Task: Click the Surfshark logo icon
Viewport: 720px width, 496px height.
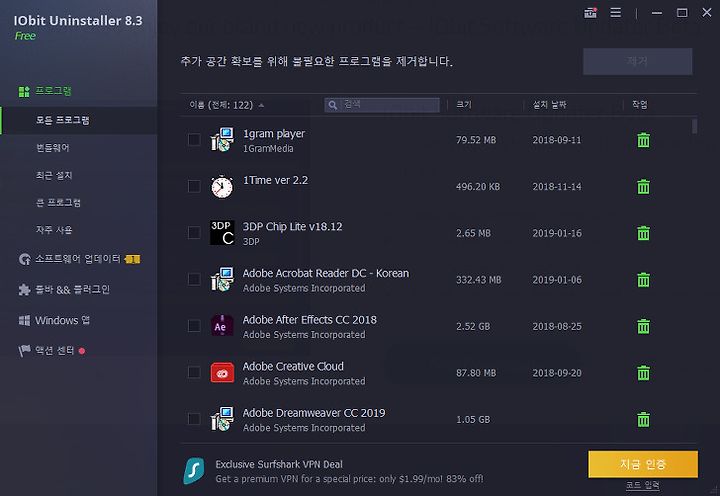Action: pyautogui.click(x=194, y=471)
